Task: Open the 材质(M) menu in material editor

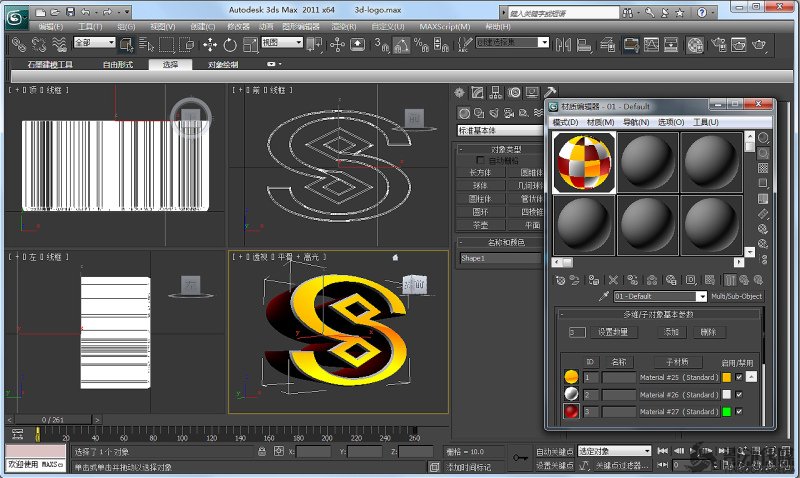Action: [601, 122]
